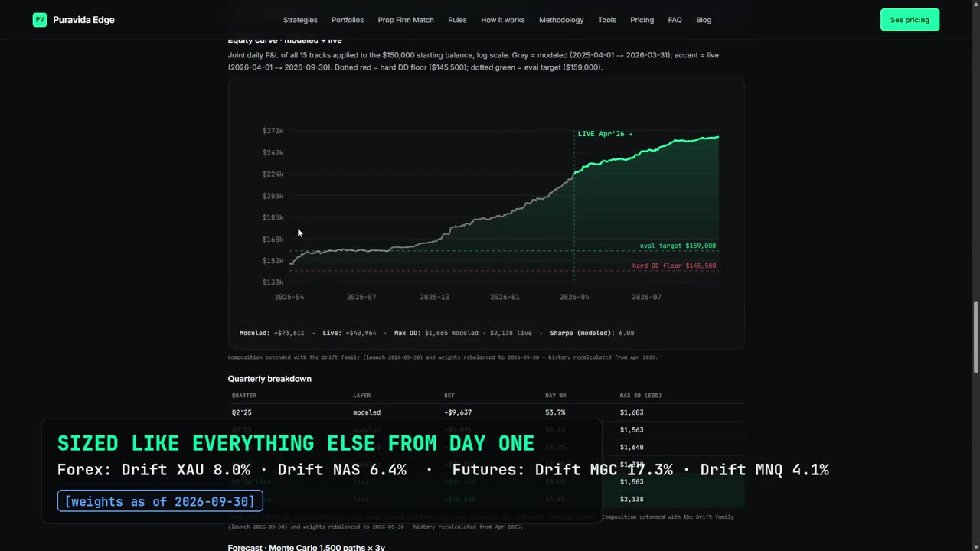Click the LAYER column header
This screenshot has width=980, height=551.
tap(361, 396)
